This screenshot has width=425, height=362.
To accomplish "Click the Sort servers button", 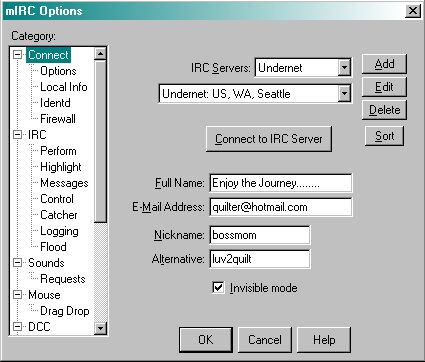I will click(384, 136).
